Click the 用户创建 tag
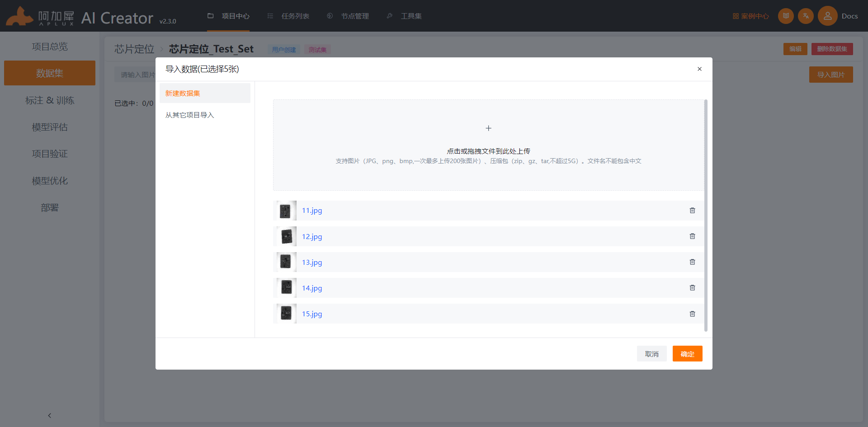 (x=284, y=50)
